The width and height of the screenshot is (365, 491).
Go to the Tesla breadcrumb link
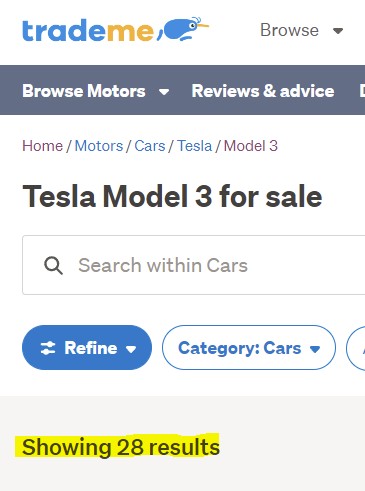click(x=194, y=146)
